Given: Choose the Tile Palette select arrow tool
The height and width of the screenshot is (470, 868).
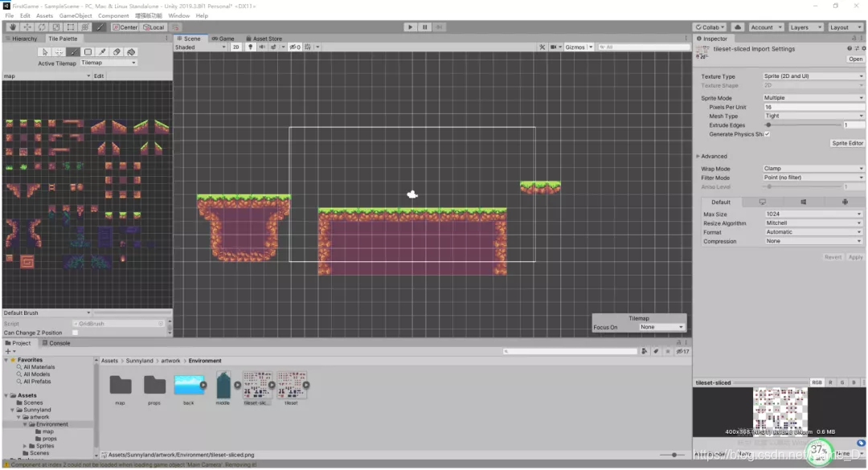Looking at the screenshot, I should point(45,52).
